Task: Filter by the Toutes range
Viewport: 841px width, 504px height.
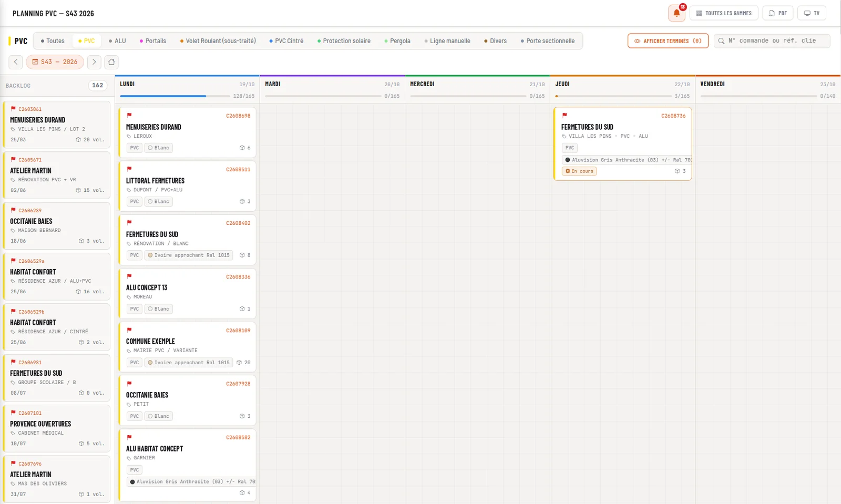Action: click(x=53, y=41)
